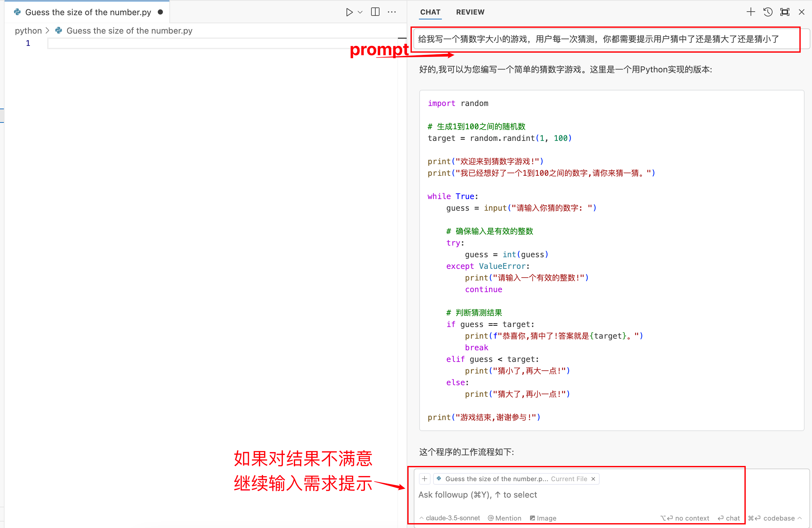812x528 pixels.
Task: Show previous chats history icon
Action: click(768, 12)
